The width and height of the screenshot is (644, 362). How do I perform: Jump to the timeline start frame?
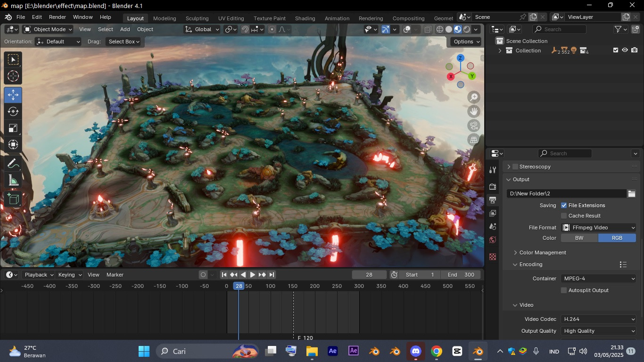[x=224, y=275]
